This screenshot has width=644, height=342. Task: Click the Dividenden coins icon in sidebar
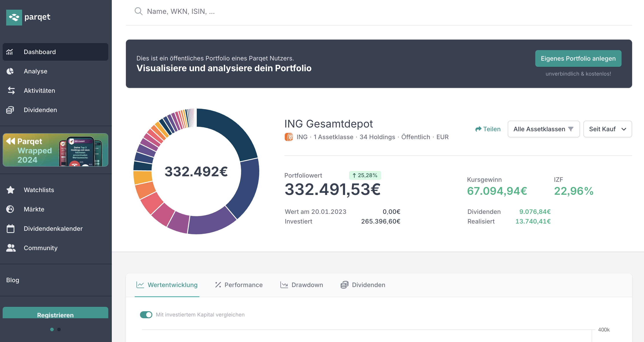10,110
